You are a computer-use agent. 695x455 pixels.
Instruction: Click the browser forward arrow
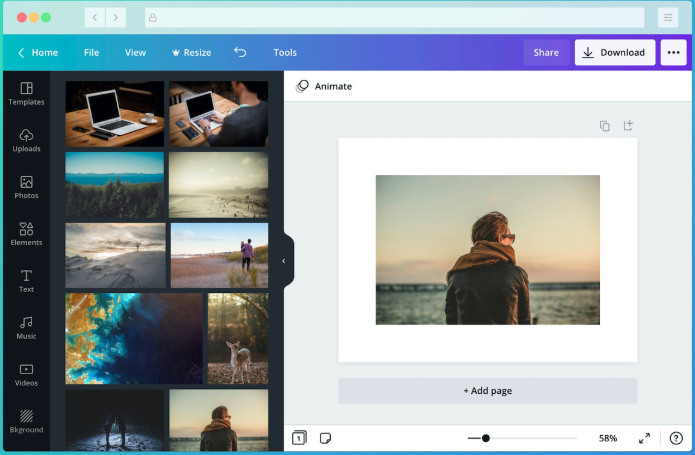point(116,18)
